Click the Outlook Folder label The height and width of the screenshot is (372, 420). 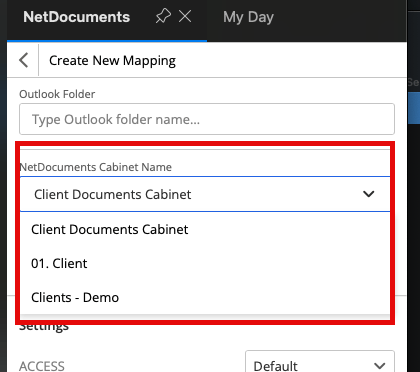57,94
